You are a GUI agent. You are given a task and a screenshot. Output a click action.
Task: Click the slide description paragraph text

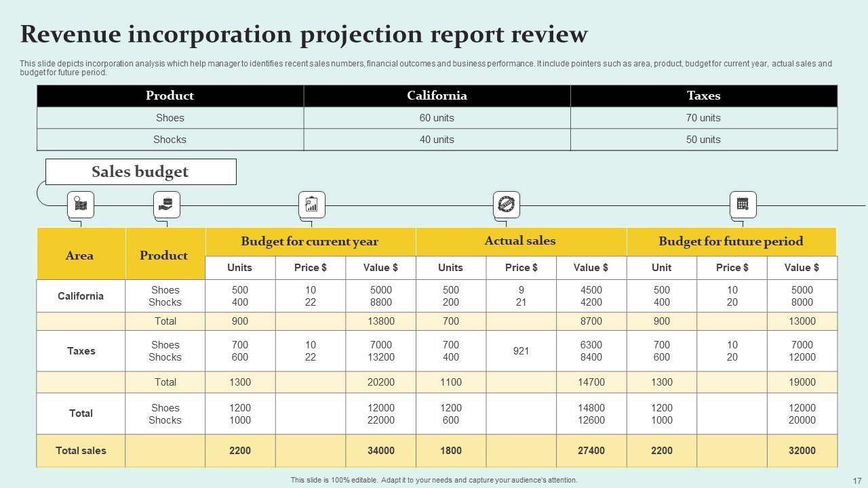(426, 68)
